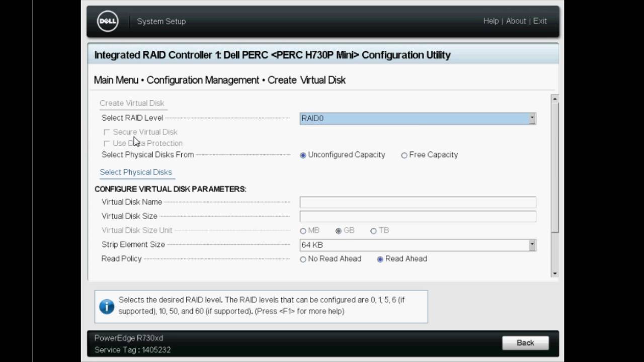Open About in the header
Screen dimensions: 644x362
pyautogui.click(x=516, y=21)
